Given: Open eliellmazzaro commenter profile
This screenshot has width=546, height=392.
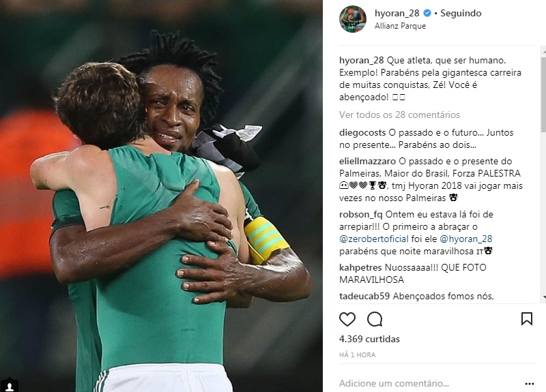Looking at the screenshot, I should tap(367, 162).
